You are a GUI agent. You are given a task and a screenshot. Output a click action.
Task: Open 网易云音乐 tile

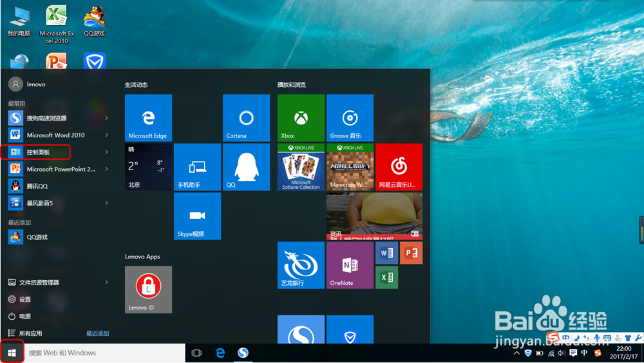click(399, 167)
